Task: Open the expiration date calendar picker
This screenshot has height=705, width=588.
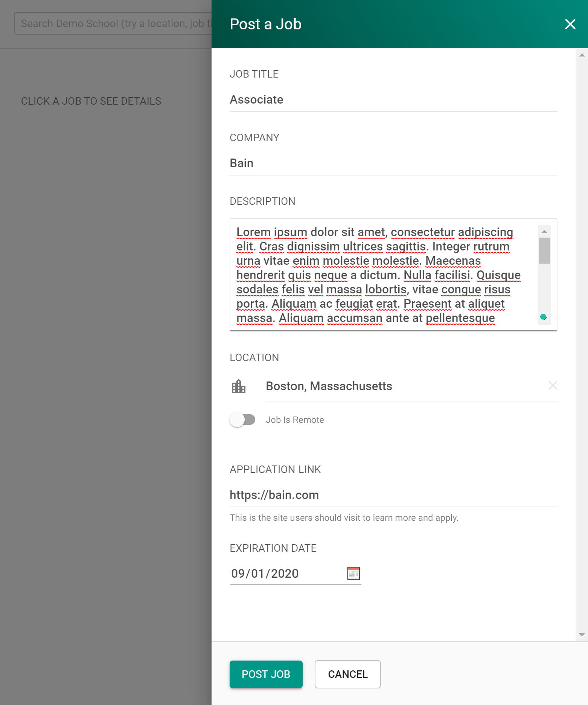Action: pos(353,573)
